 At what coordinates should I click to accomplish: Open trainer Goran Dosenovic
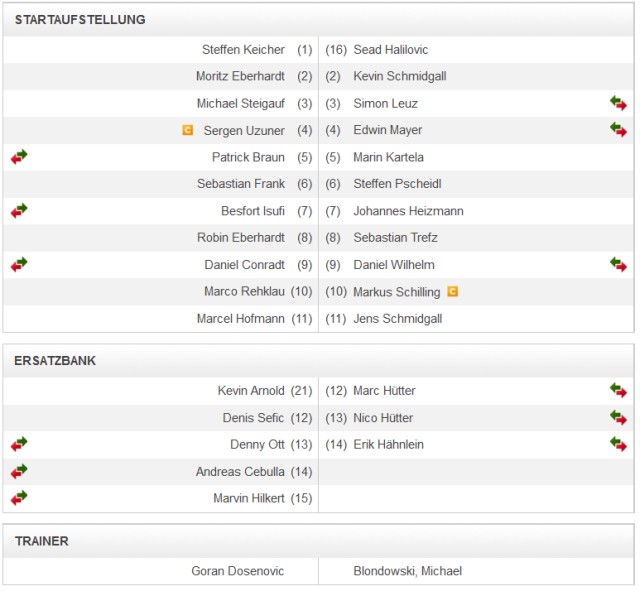238,571
